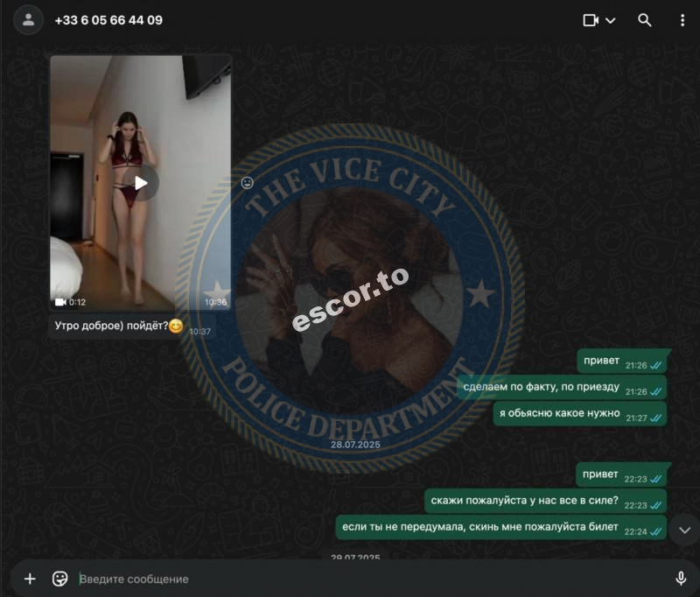Viewport: 700px width, 597px height.
Task: Start a video call via camera icon
Action: point(591,20)
